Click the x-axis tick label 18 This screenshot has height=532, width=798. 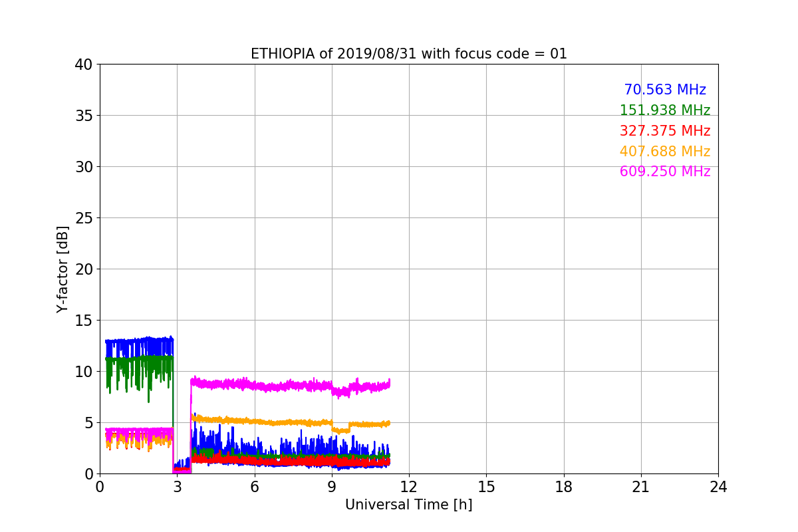(564, 487)
